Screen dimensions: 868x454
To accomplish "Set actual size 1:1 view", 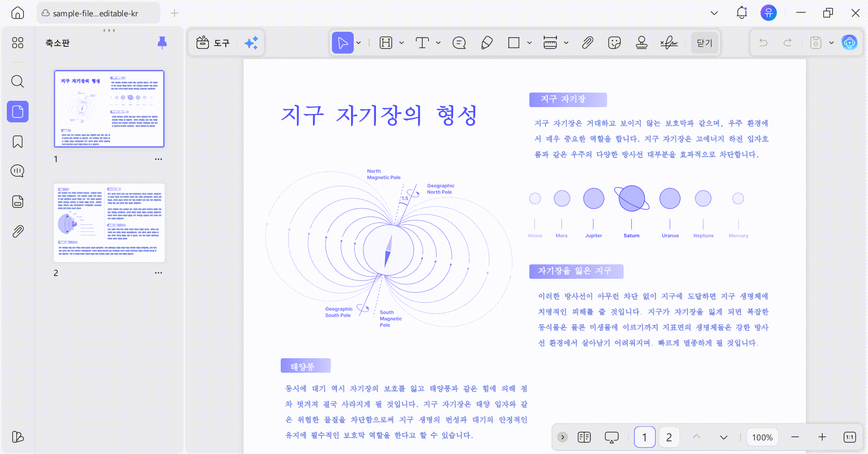I will tap(849, 437).
